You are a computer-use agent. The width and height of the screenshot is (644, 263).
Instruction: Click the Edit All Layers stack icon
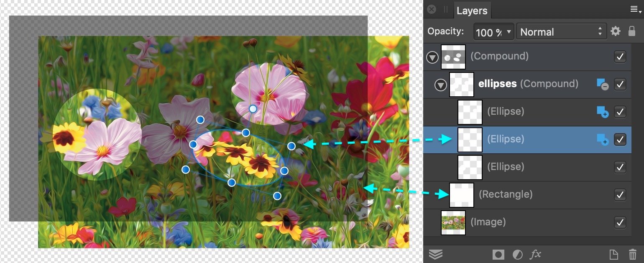(x=436, y=254)
